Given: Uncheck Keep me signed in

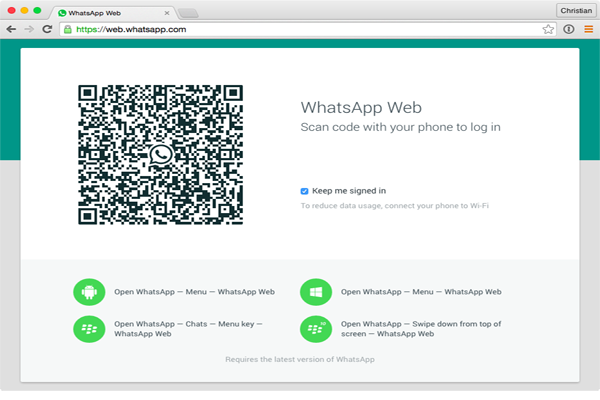Looking at the screenshot, I should point(304,191).
